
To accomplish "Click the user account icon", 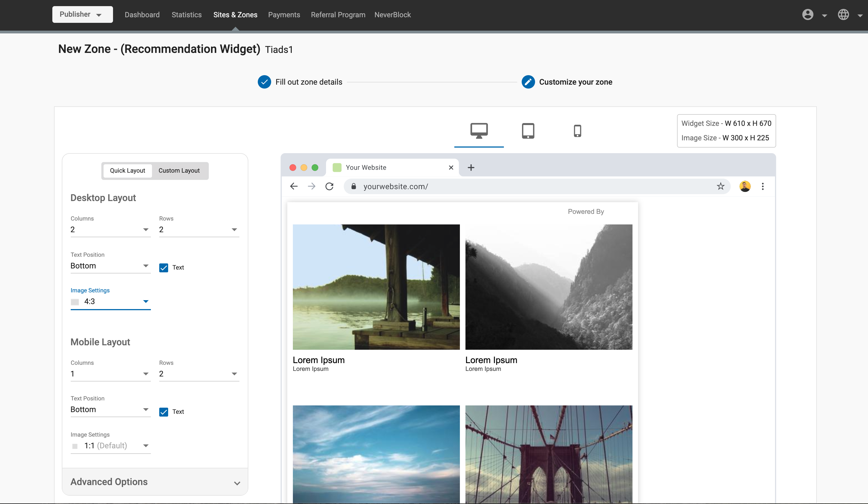I will tap(808, 14).
